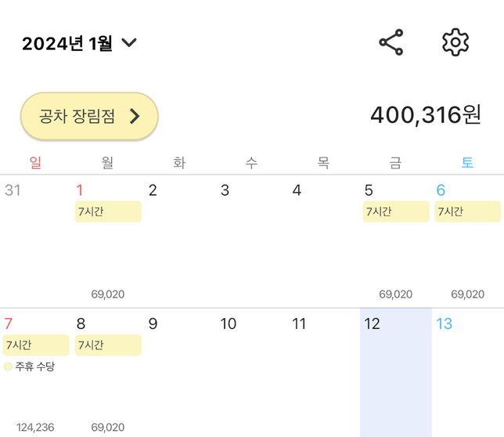Tap the share icon
Image resolution: width=504 pixels, height=437 pixels.
click(x=391, y=42)
